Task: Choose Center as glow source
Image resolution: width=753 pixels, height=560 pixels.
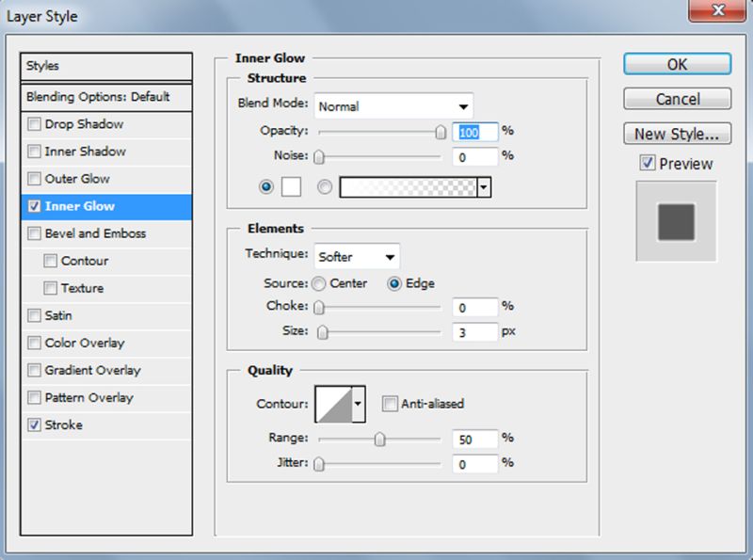Action: coord(318,284)
